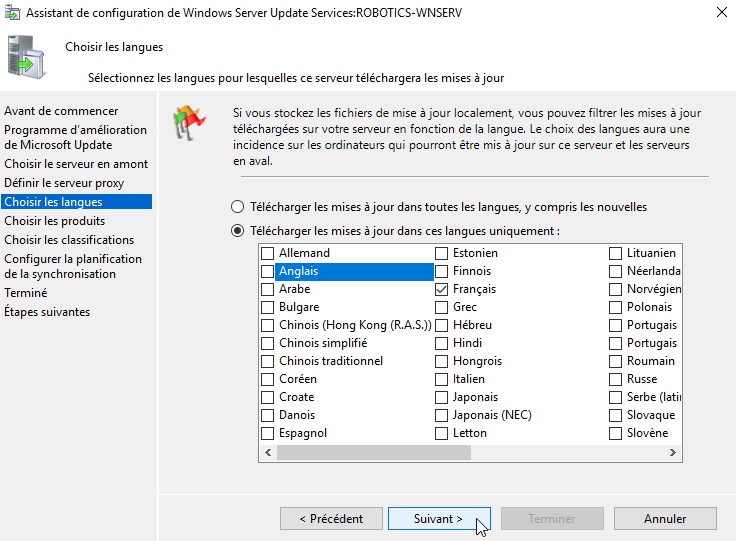Click the WSUS wizard title bar icon
The width and height of the screenshot is (736, 541).
coord(12,13)
